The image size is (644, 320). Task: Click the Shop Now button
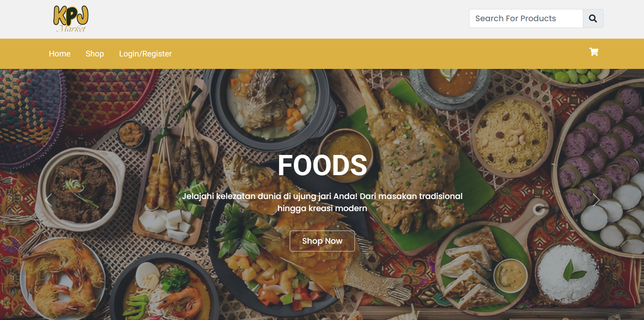tap(322, 241)
